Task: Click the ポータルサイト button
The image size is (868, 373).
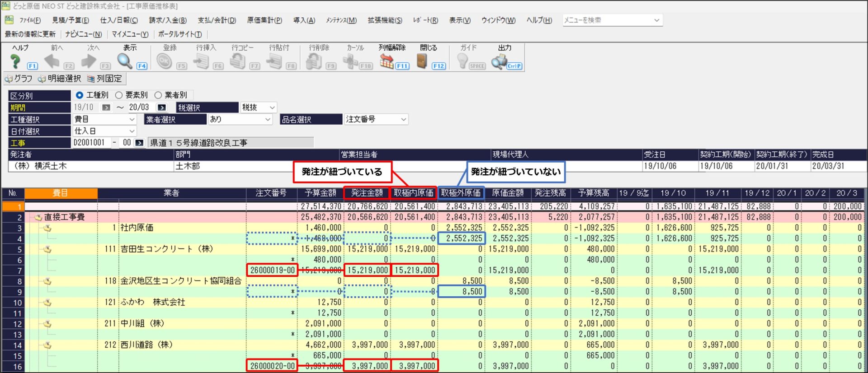Action: pyautogui.click(x=180, y=34)
